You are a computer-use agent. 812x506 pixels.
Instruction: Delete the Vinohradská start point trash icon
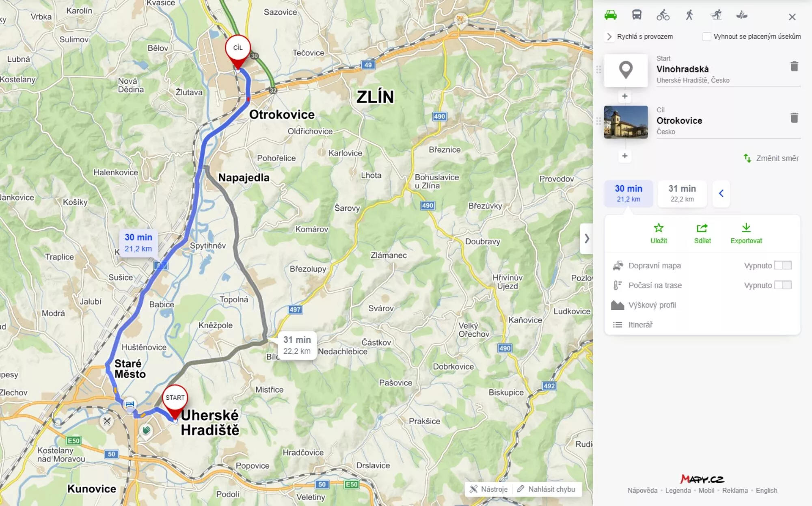coord(795,66)
